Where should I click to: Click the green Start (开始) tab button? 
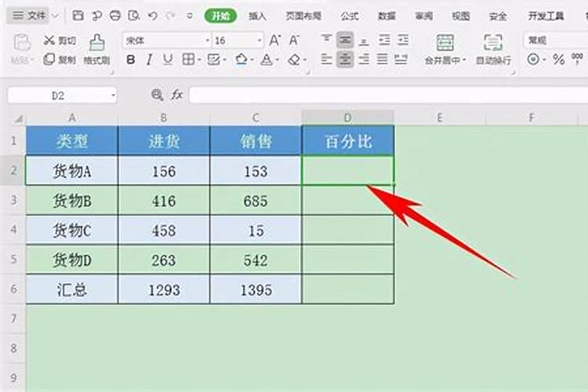220,16
